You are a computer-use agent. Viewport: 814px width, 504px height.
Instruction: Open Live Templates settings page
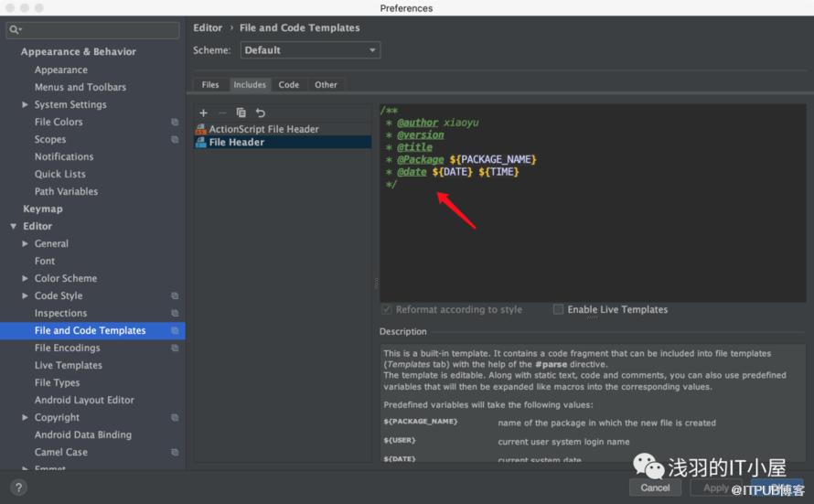point(69,366)
